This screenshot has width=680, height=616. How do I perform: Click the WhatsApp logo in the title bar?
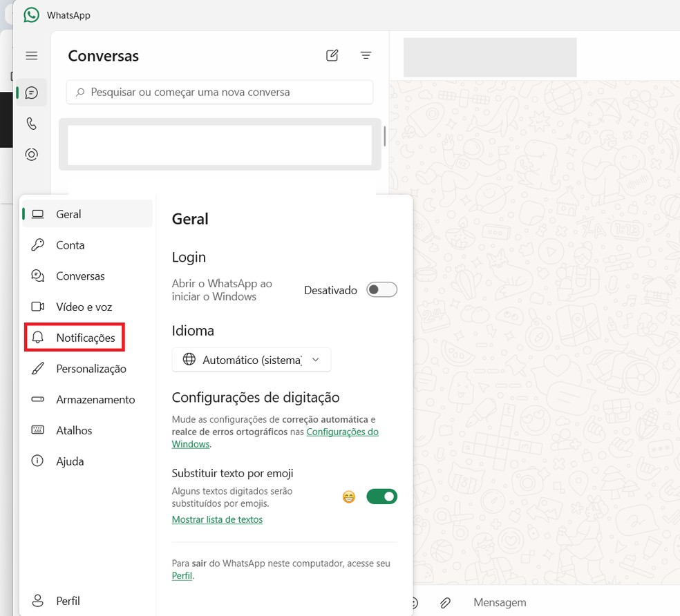coord(31,15)
